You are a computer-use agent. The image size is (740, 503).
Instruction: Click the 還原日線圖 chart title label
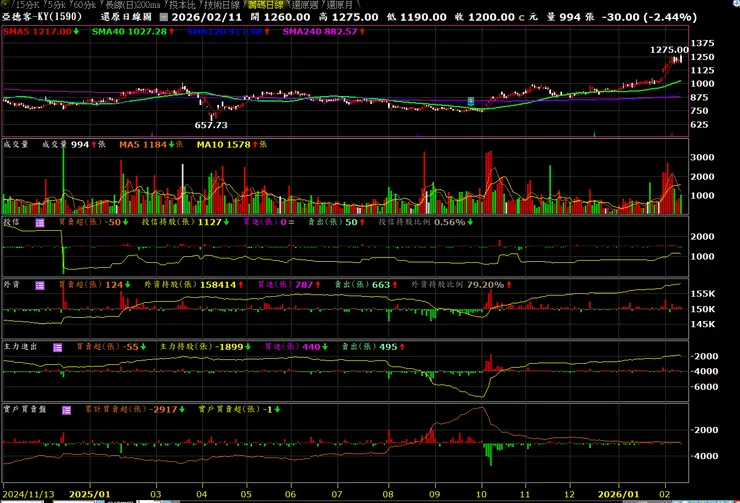[x=126, y=17]
